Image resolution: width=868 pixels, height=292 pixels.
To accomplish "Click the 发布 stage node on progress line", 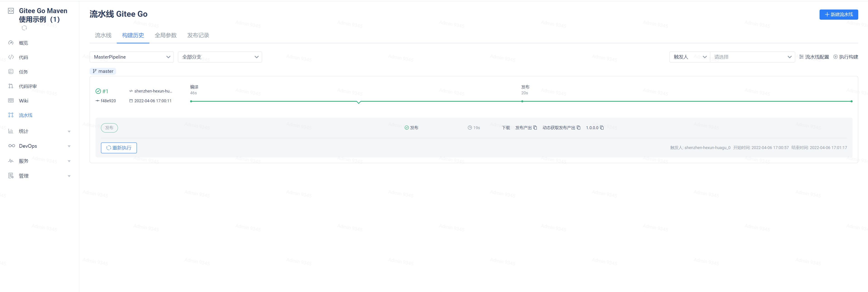I will [522, 101].
